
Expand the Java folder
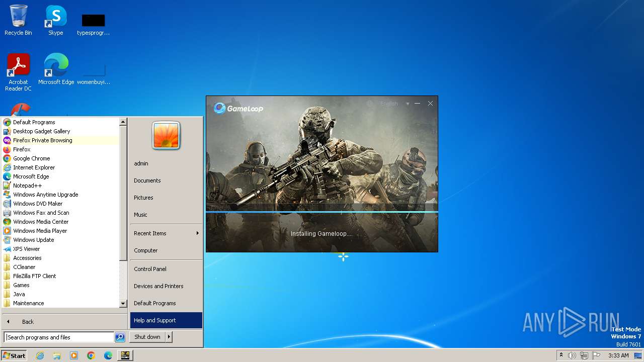pyautogui.click(x=60, y=294)
